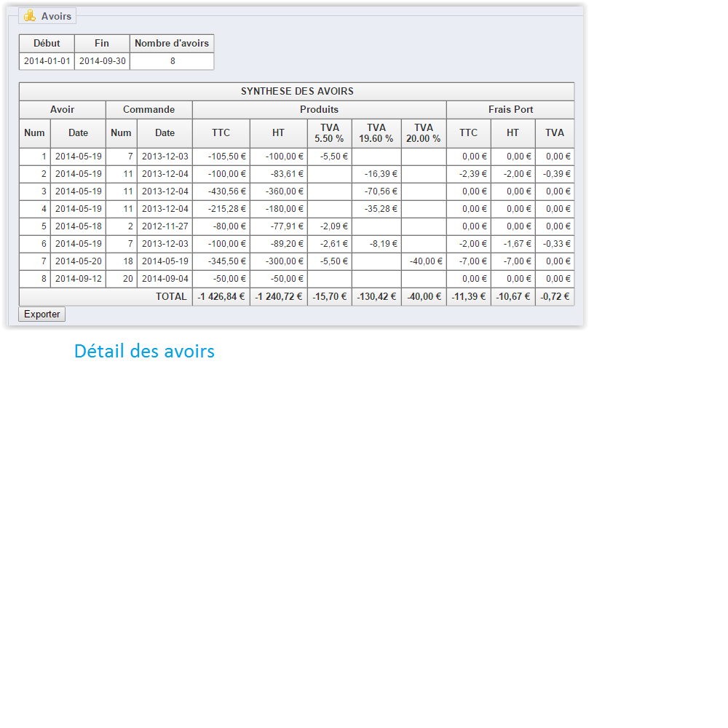
Task: Click the Nombre d'avoirs column header
Action: (172, 44)
